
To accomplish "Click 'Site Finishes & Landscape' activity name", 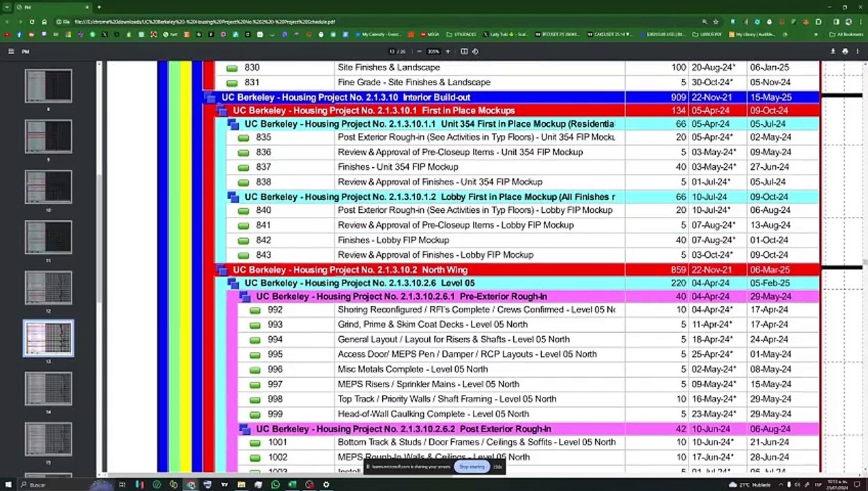I will pos(389,68).
